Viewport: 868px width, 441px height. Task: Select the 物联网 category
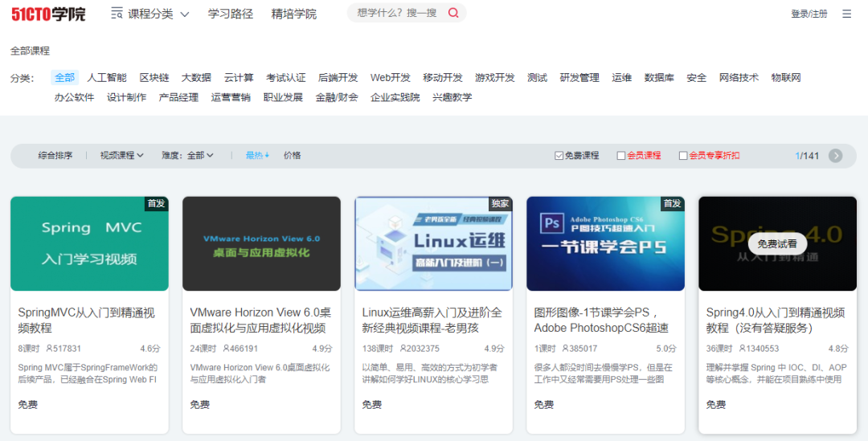(x=786, y=77)
